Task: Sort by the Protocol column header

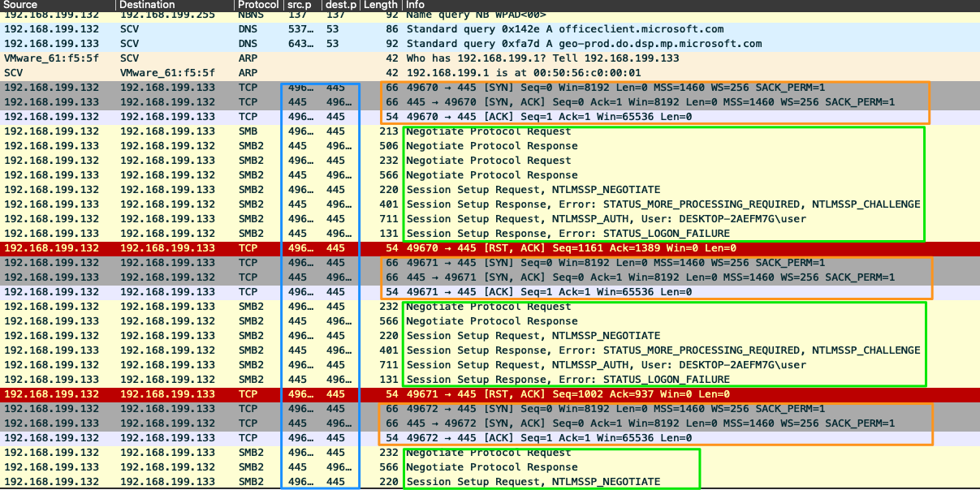Action: coord(257,5)
